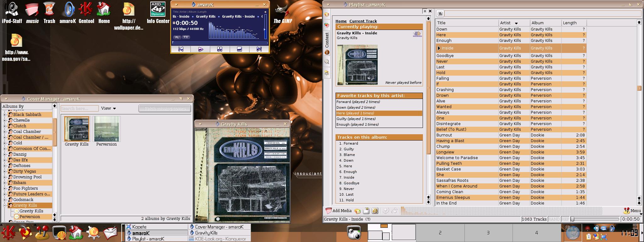The width and height of the screenshot is (644, 242).
Task: Open the Gentool desktop icon
Action: pyautogui.click(x=86, y=13)
